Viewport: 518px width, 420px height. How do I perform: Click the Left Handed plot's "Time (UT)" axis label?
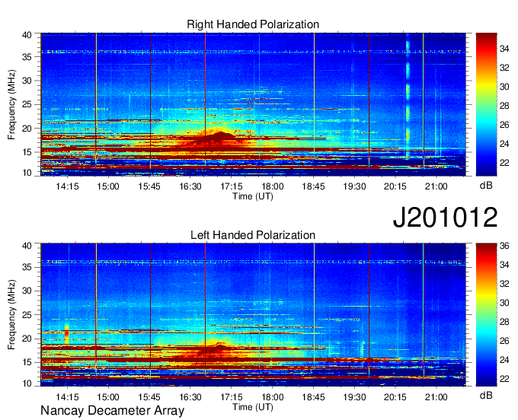tap(253, 407)
